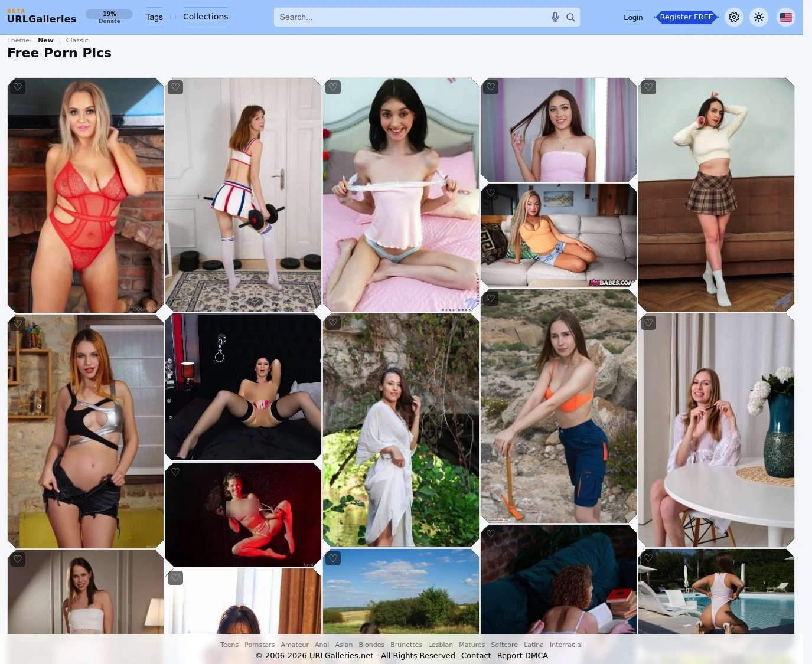Open the Brunettes footer category

tap(406, 645)
